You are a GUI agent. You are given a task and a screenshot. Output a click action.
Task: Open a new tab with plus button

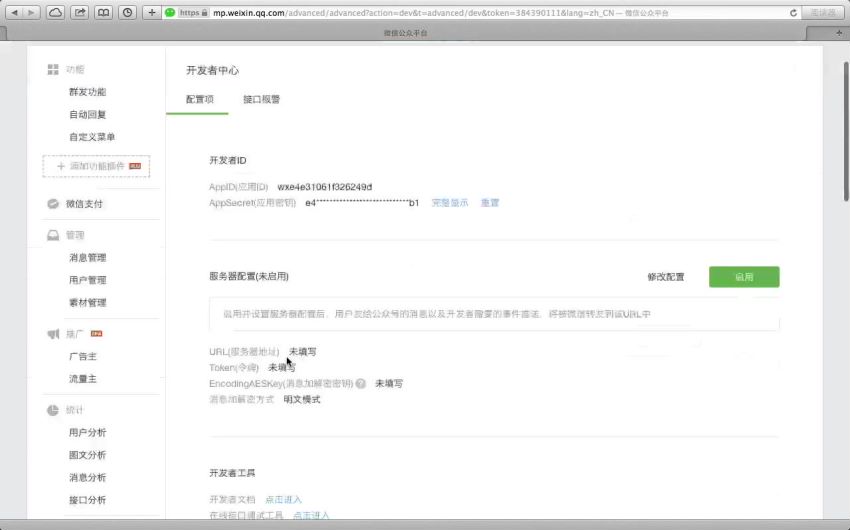tap(839, 33)
